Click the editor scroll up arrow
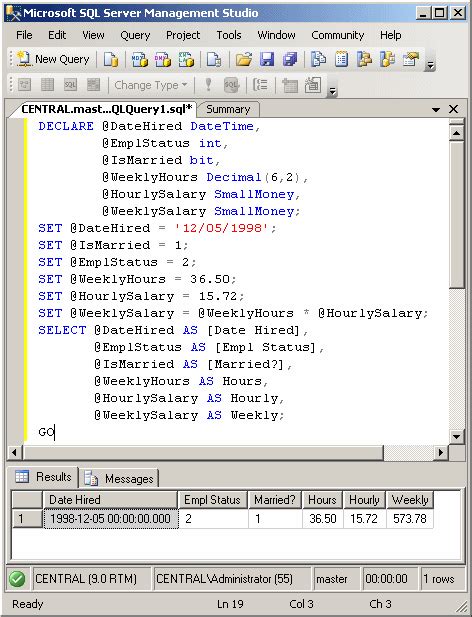 (x=457, y=133)
